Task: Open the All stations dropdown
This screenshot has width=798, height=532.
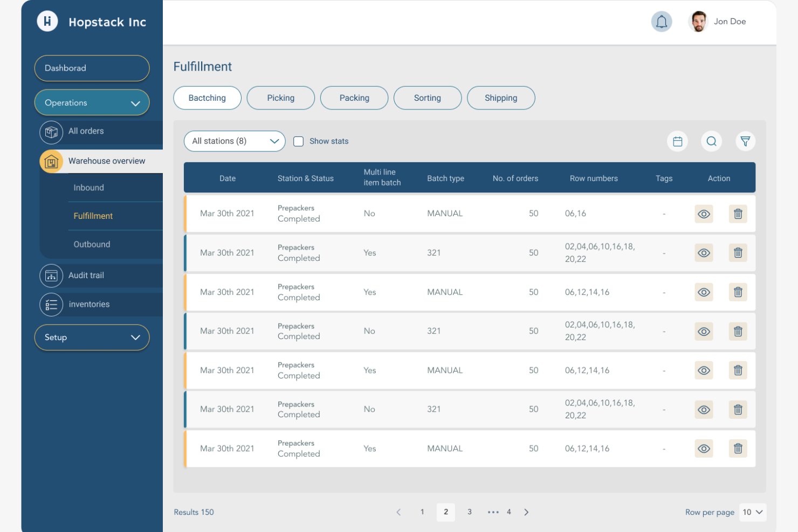Action: 235,141
